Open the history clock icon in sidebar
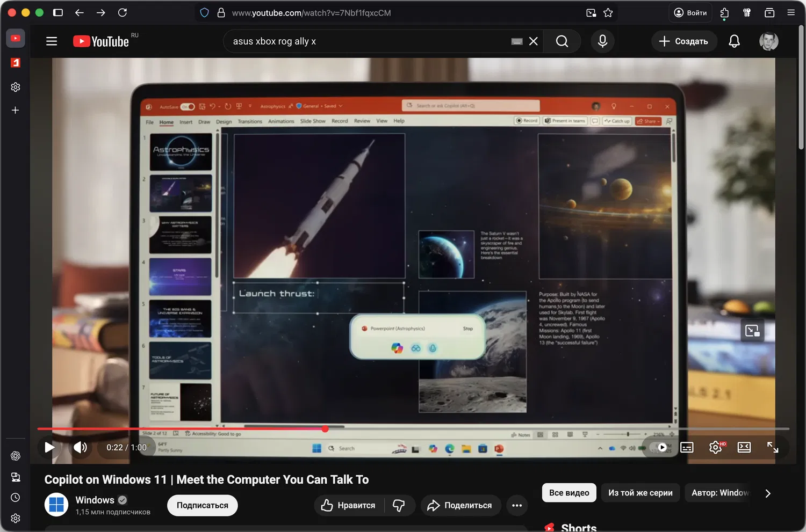This screenshot has height=532, width=806. pos(16,498)
